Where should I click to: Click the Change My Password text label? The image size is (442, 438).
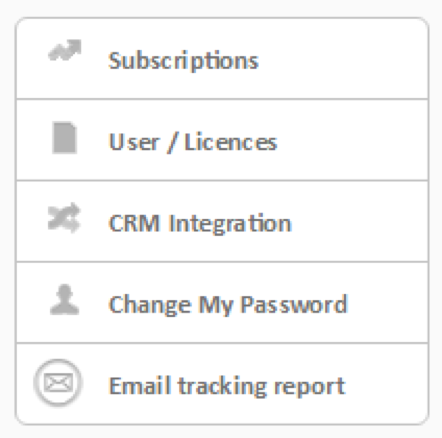coord(228,305)
